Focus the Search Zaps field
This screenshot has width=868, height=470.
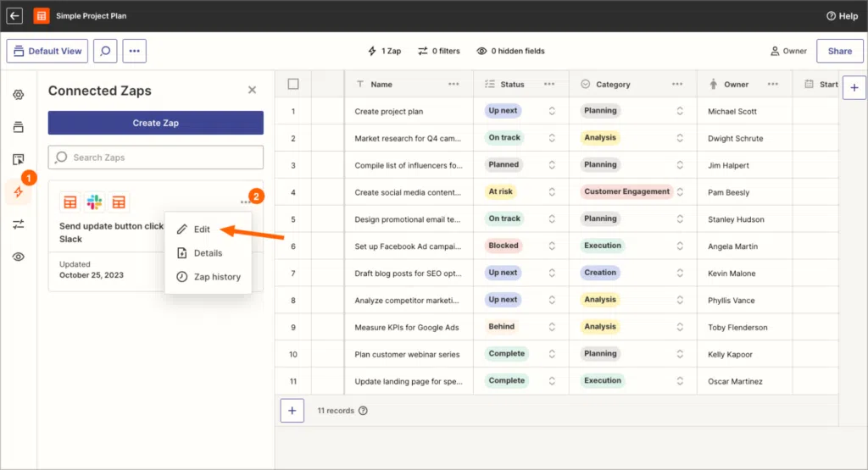156,158
